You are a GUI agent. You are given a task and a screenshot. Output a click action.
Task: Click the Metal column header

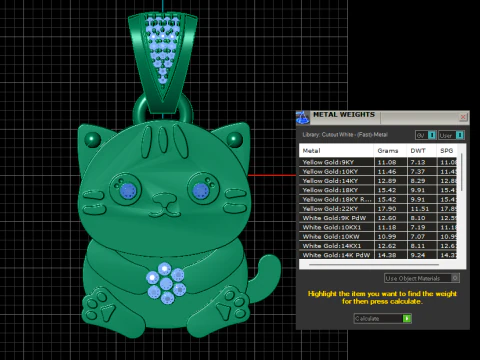click(x=336, y=151)
